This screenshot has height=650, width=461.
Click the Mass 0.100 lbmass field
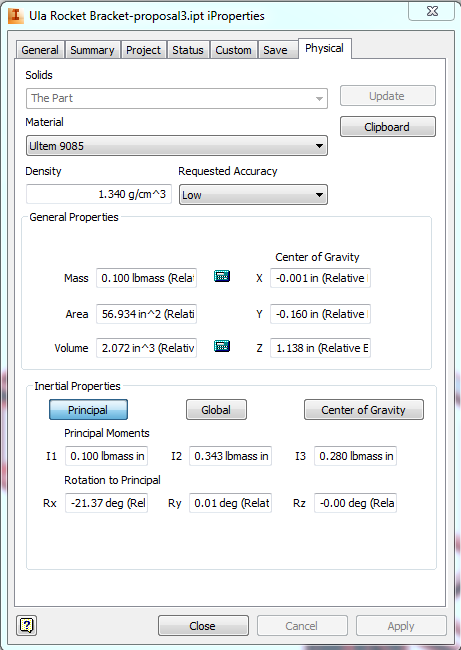[147, 278]
